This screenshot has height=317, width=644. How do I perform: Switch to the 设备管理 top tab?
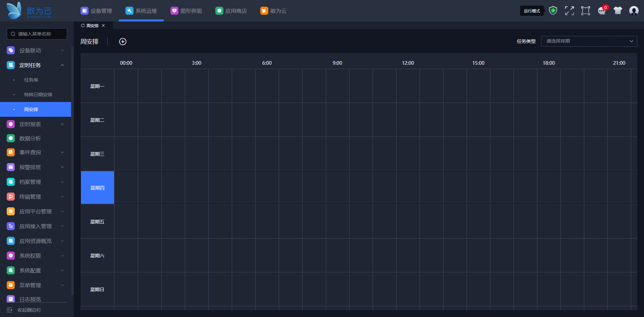(97, 11)
